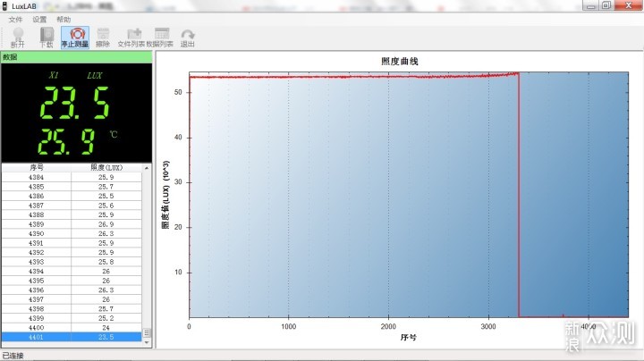Maximize the LuxLAB window
This screenshot has width=644, height=361.
pos(606,5)
